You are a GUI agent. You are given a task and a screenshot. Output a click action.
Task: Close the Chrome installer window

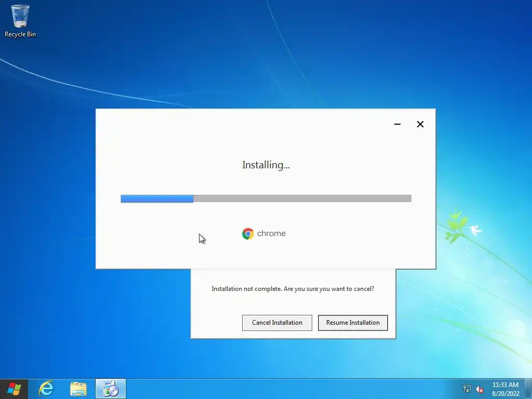(x=420, y=124)
